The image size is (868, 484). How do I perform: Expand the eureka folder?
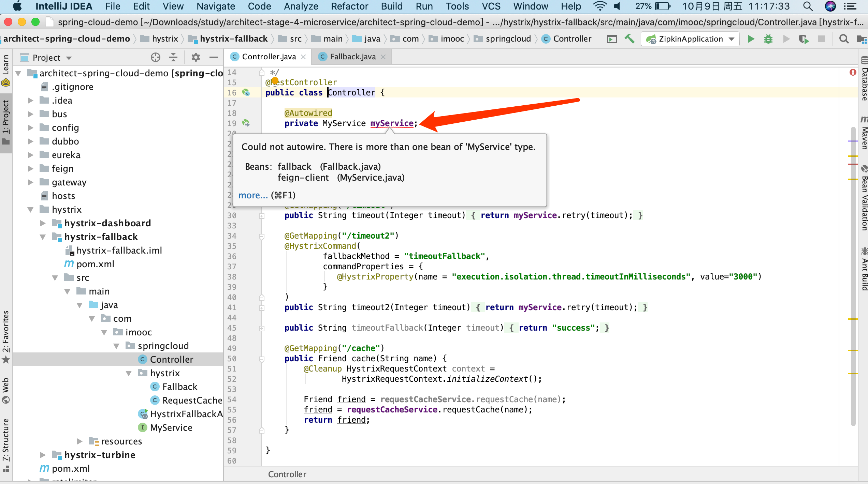(31, 155)
